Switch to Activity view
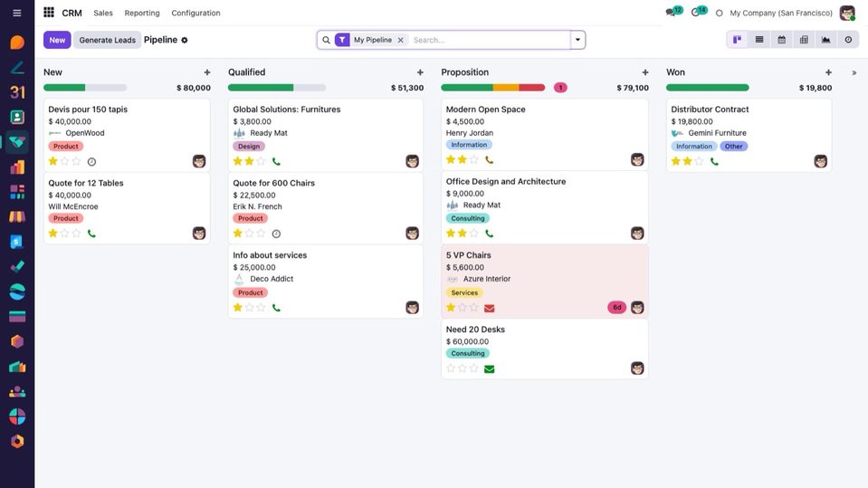The width and height of the screenshot is (868, 488). pos(848,40)
